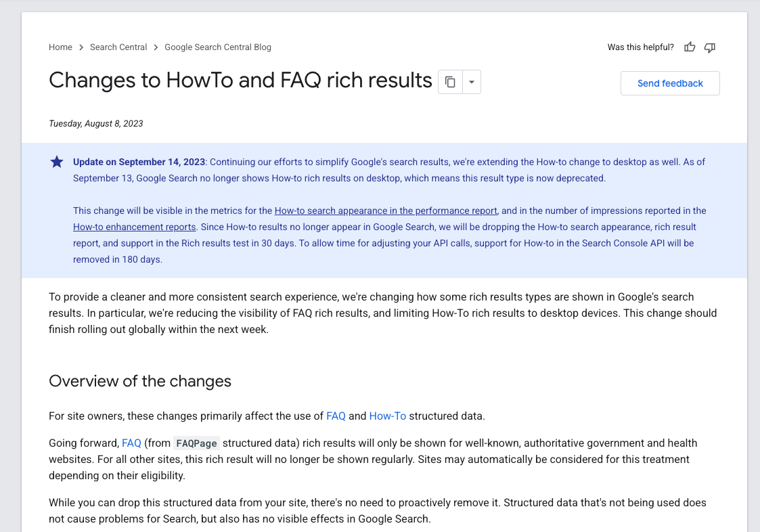Open How-to enhancement reports link
This screenshot has height=532, width=760.
click(134, 227)
